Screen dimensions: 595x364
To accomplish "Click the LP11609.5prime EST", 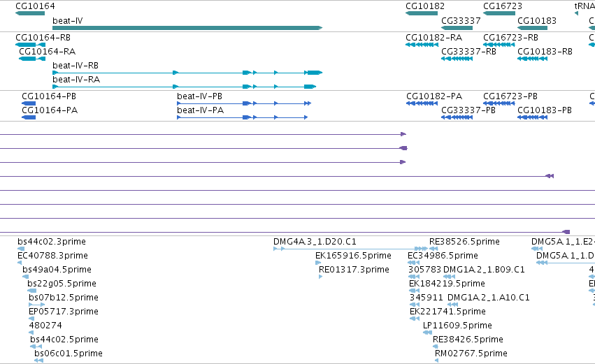I will click(x=428, y=333).
